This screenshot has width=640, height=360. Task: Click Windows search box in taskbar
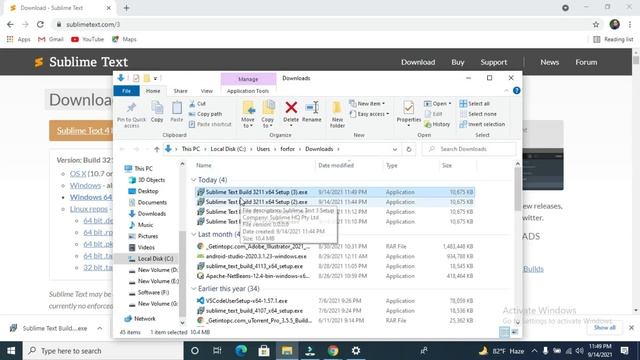coord(103,351)
